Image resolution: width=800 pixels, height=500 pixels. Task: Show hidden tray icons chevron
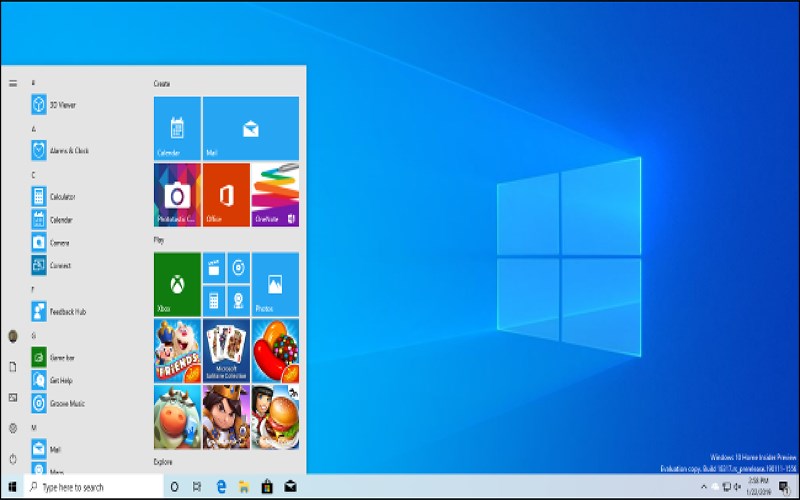pos(704,487)
